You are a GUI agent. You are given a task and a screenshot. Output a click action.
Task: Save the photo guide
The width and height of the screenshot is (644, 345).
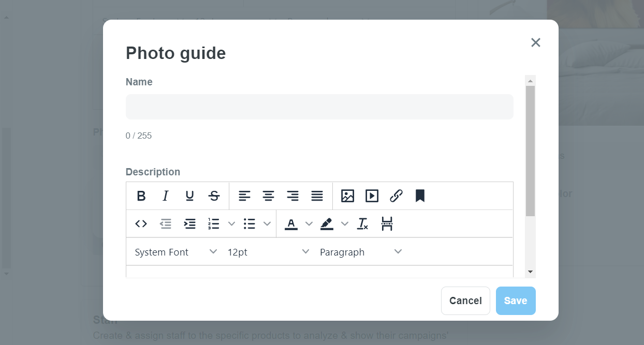coord(516,301)
